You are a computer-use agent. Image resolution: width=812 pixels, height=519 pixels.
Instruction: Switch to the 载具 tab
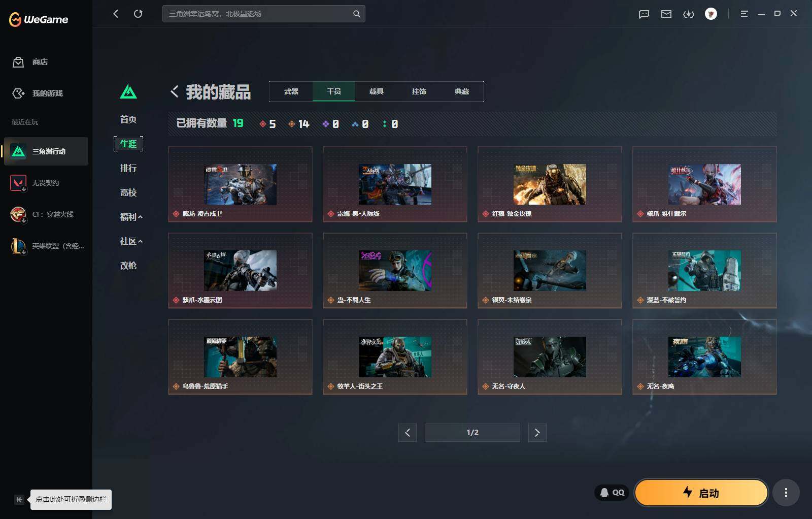377,91
